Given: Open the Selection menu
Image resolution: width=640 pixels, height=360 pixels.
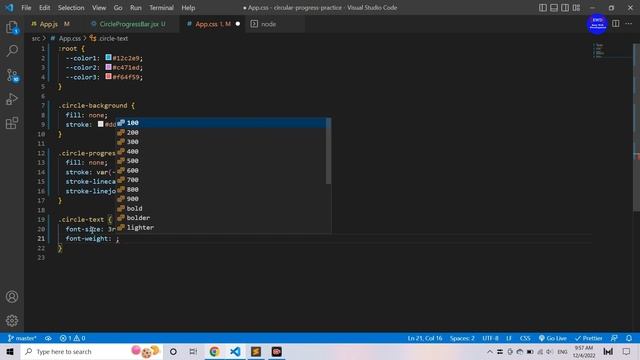Looking at the screenshot, I should point(71,8).
